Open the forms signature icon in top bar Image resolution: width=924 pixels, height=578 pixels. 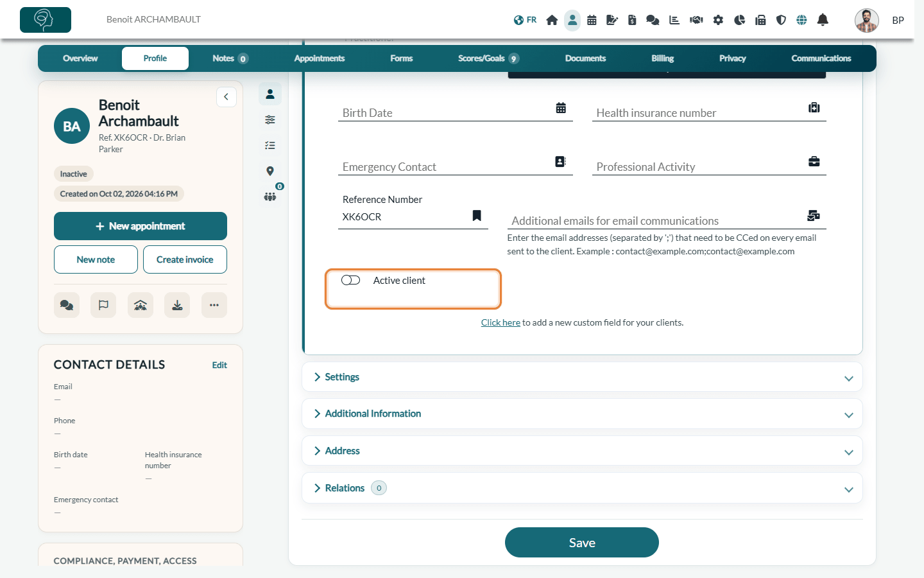point(612,20)
